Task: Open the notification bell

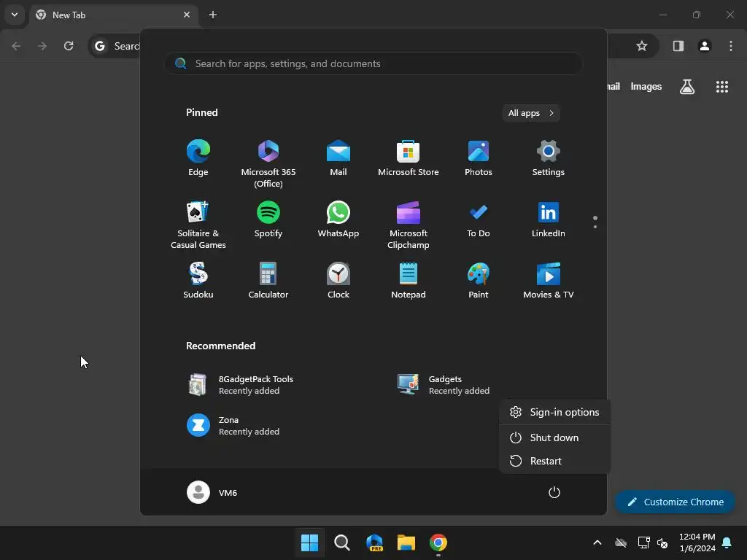Action: point(727,542)
